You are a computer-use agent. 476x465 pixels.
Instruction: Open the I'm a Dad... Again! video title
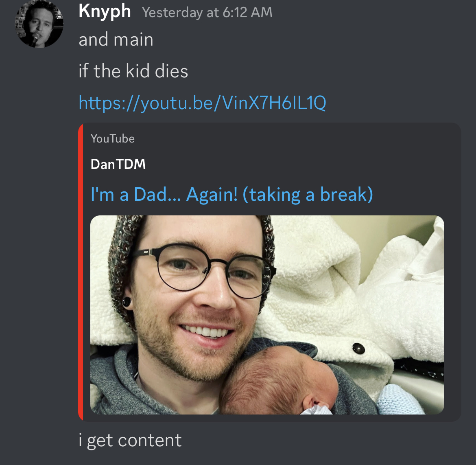pyautogui.click(x=231, y=195)
